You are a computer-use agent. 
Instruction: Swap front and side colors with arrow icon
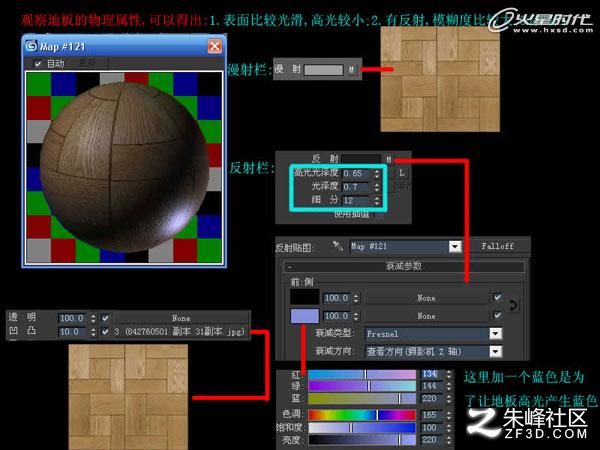514,305
